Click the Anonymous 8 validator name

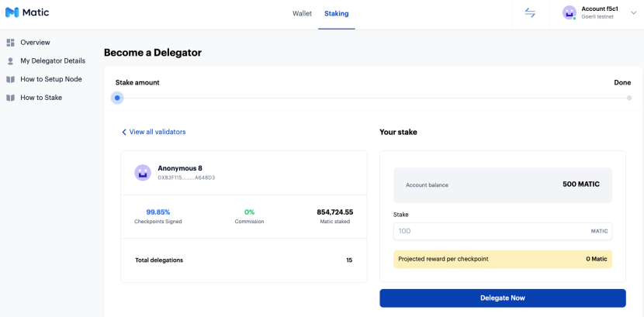click(x=180, y=168)
